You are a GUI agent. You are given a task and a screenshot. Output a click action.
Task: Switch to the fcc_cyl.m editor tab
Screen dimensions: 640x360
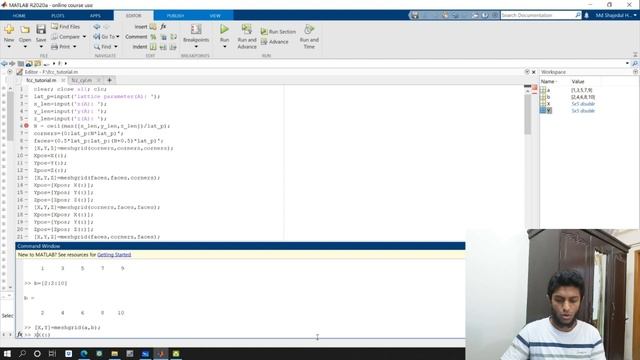tap(82, 80)
